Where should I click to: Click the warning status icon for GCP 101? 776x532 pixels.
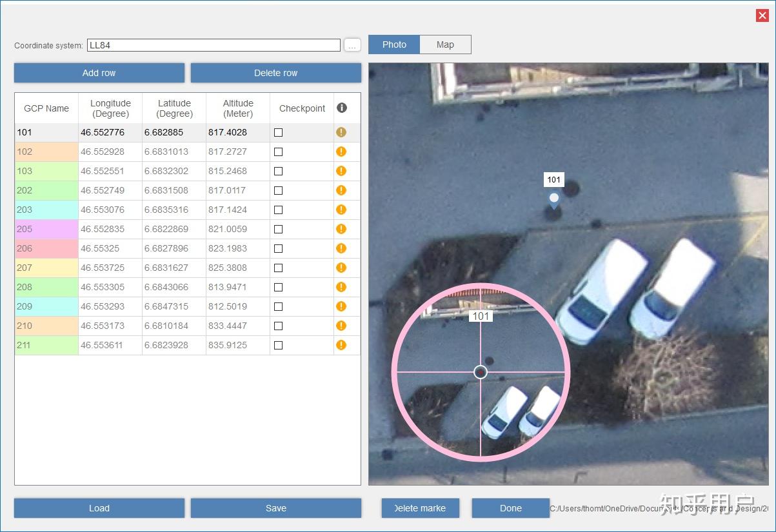341,132
